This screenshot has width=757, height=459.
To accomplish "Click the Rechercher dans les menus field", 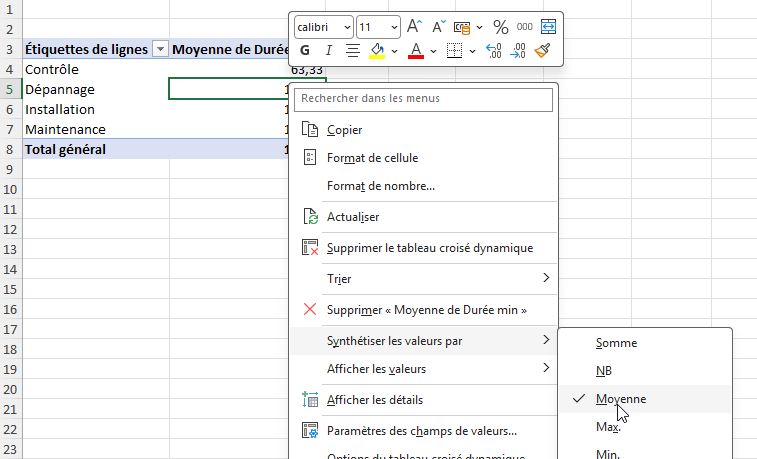I will 423,99.
